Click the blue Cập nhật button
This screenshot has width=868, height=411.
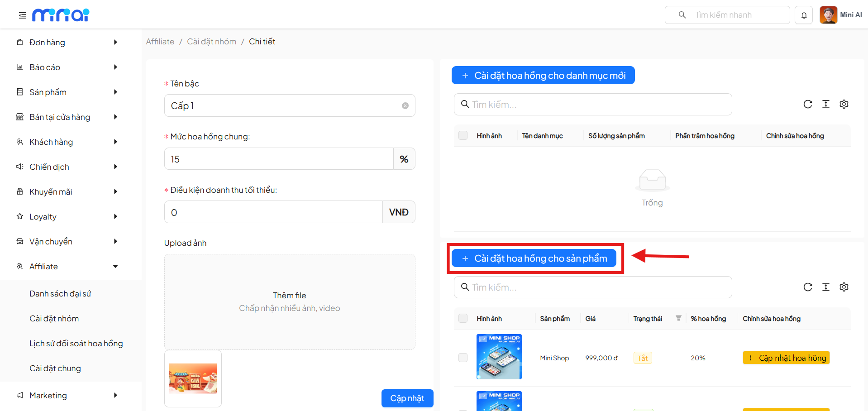[407, 398]
